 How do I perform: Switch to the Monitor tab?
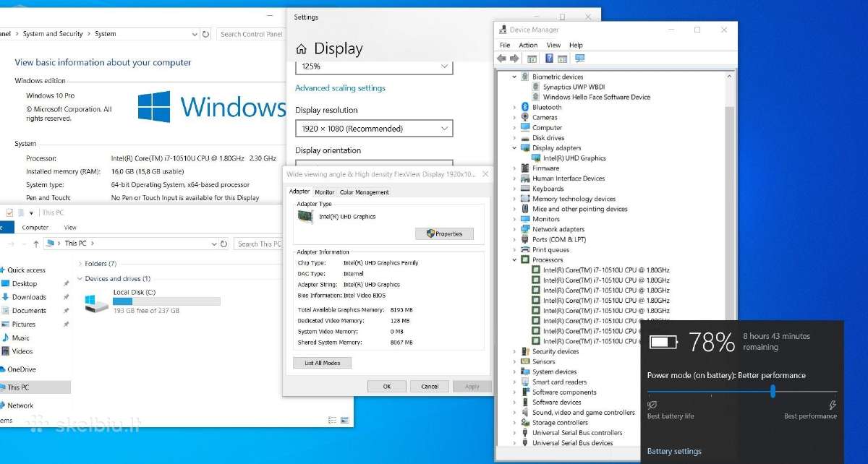click(325, 192)
